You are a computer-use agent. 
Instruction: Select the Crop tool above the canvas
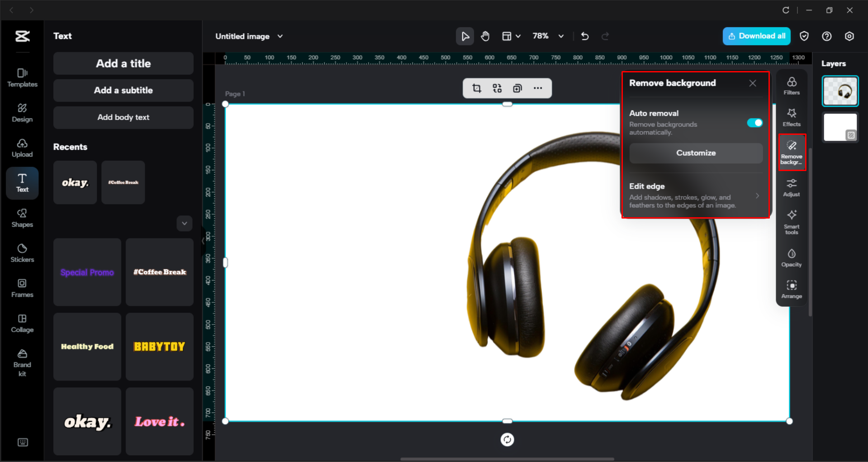[x=476, y=88]
